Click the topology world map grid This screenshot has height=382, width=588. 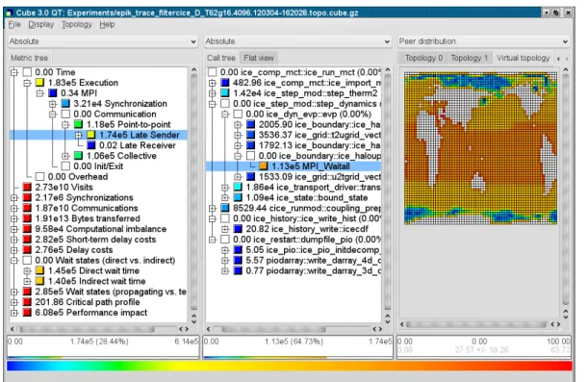coord(480,148)
